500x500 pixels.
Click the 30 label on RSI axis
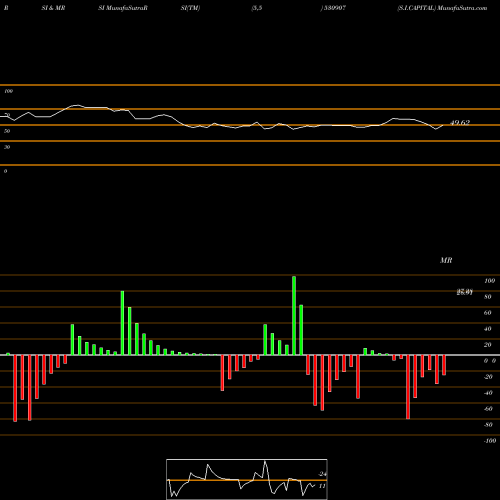7,147
